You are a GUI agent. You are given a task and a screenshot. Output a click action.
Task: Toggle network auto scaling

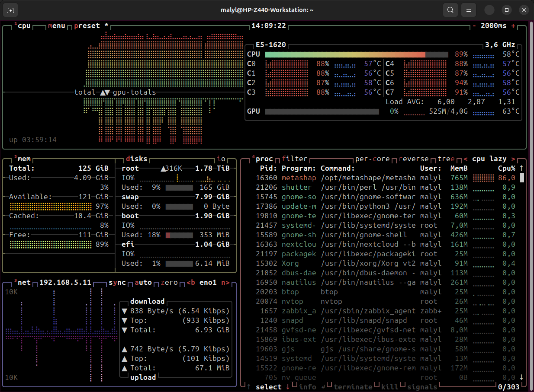click(x=143, y=283)
